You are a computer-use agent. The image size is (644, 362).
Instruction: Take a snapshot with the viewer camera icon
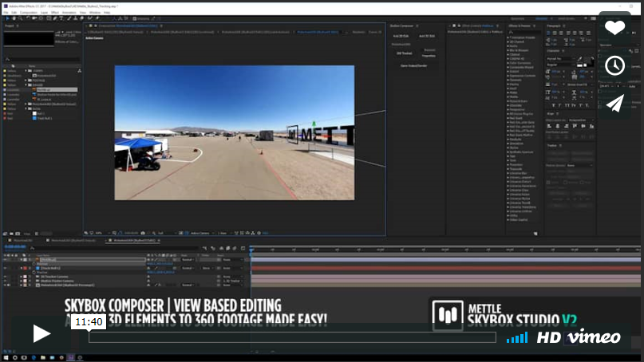point(143,233)
